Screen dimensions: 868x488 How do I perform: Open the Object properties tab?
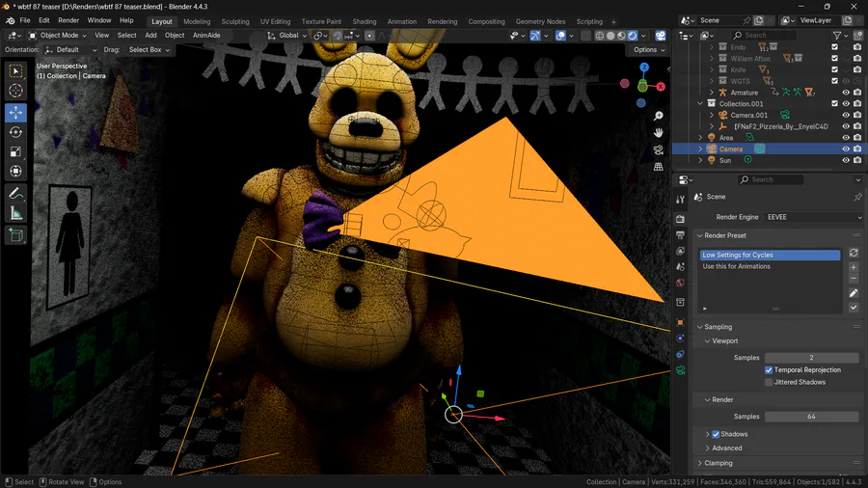680,322
